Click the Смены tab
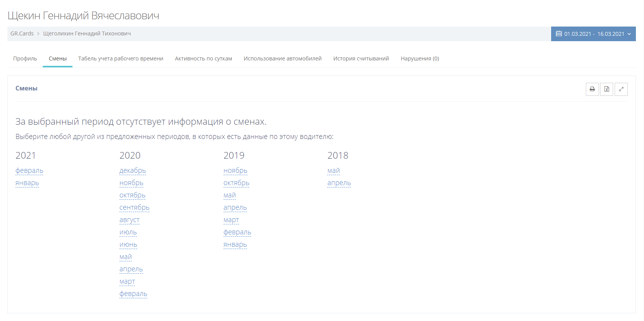The height and width of the screenshot is (321, 644). pyautogui.click(x=58, y=59)
